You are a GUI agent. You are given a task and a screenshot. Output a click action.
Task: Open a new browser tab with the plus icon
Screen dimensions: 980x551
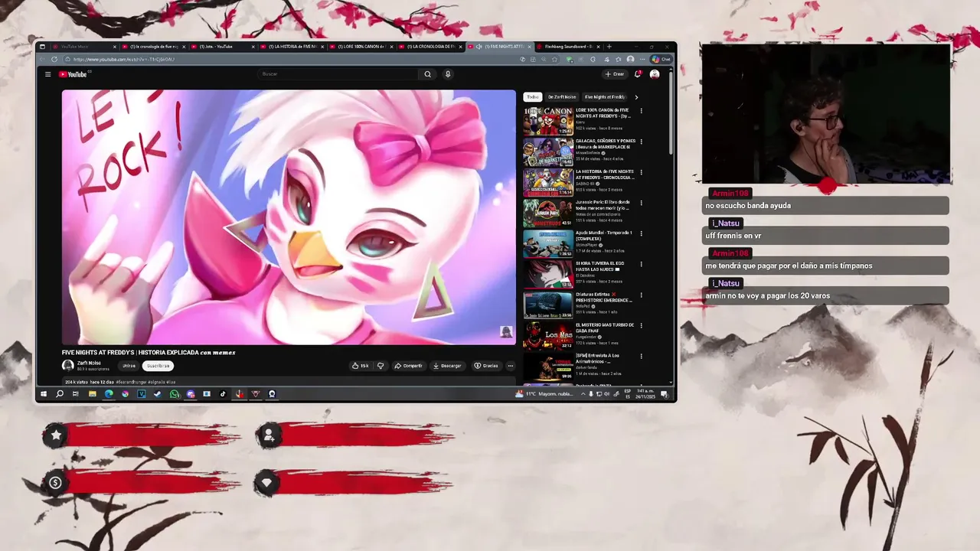(x=609, y=47)
